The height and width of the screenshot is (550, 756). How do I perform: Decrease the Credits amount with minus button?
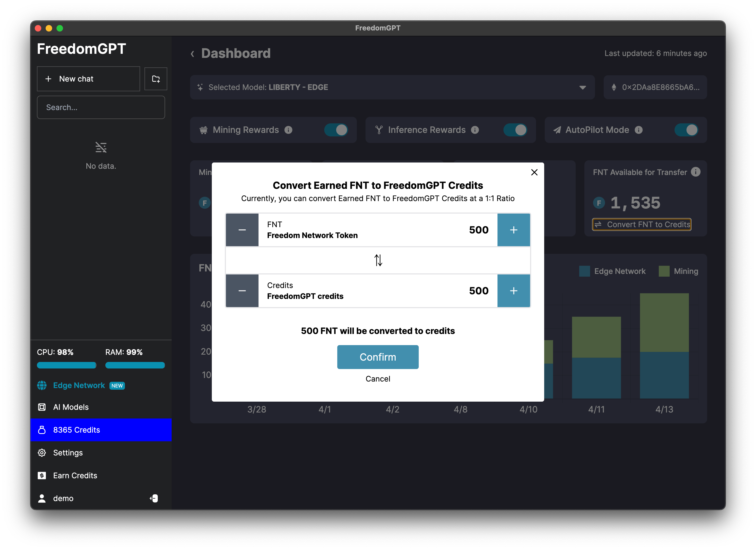[x=242, y=290]
